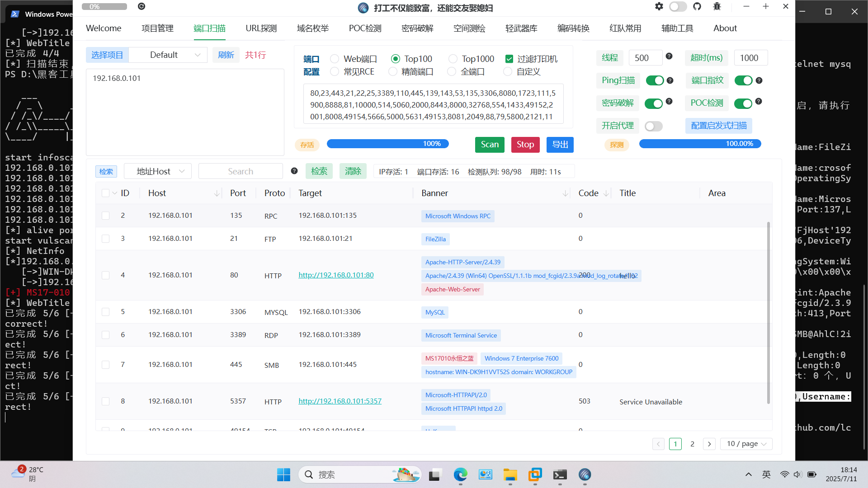Select the Top1000 port option
Screen dimensions: 868x488
pyautogui.click(x=453, y=58)
